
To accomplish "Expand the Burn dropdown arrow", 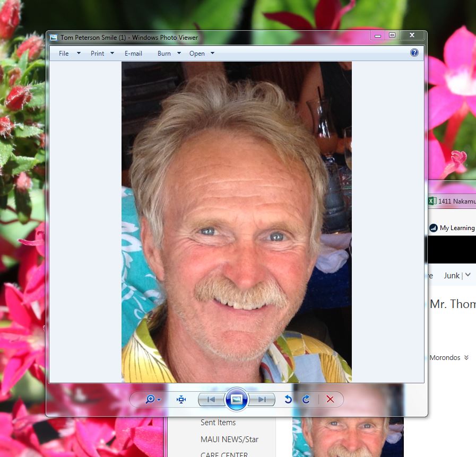I will (179, 54).
